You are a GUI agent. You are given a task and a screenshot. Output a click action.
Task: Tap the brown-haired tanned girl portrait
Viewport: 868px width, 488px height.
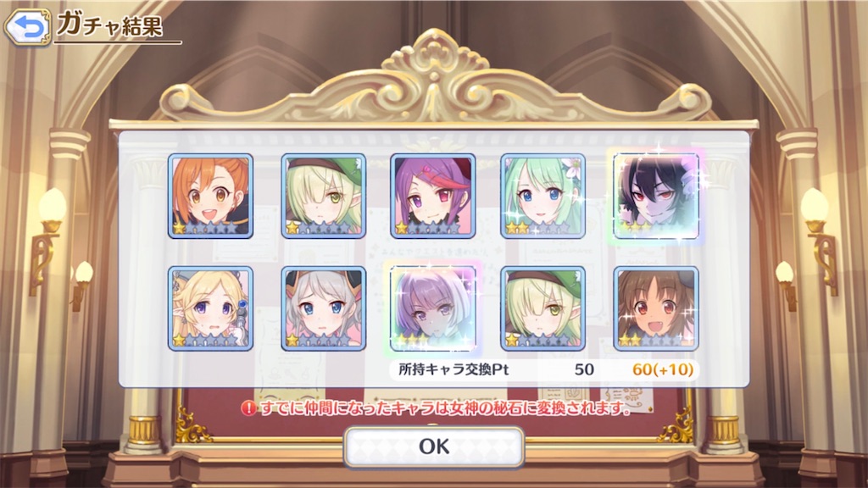click(656, 308)
